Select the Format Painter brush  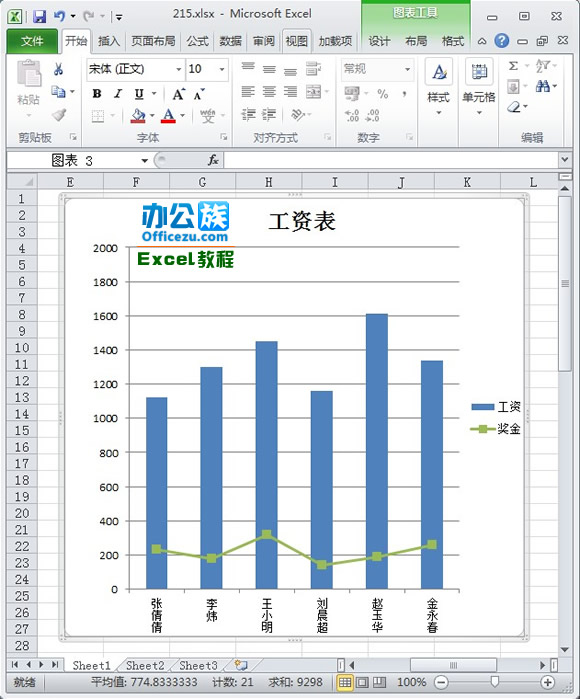click(58, 115)
